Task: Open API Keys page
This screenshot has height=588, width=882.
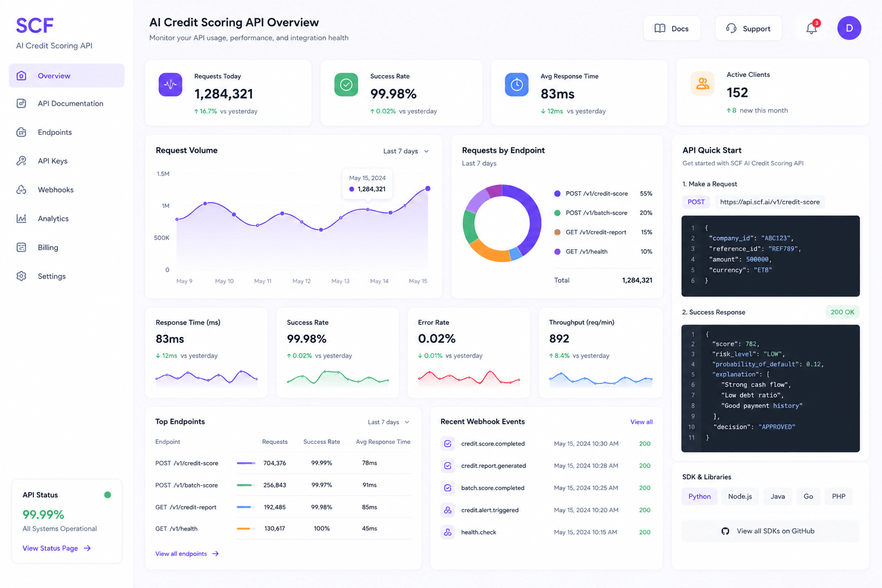Action: (x=67, y=161)
